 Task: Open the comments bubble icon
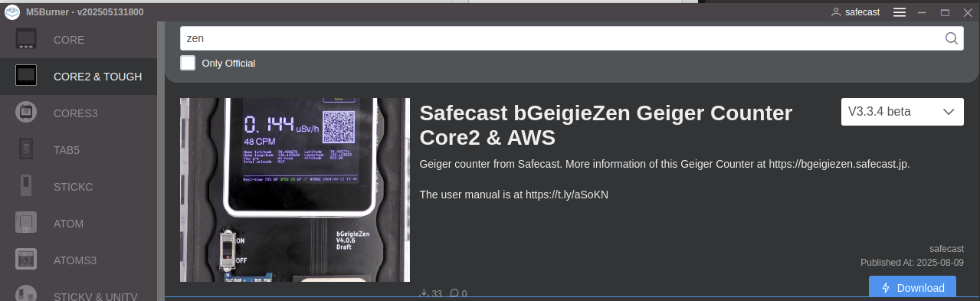454,293
